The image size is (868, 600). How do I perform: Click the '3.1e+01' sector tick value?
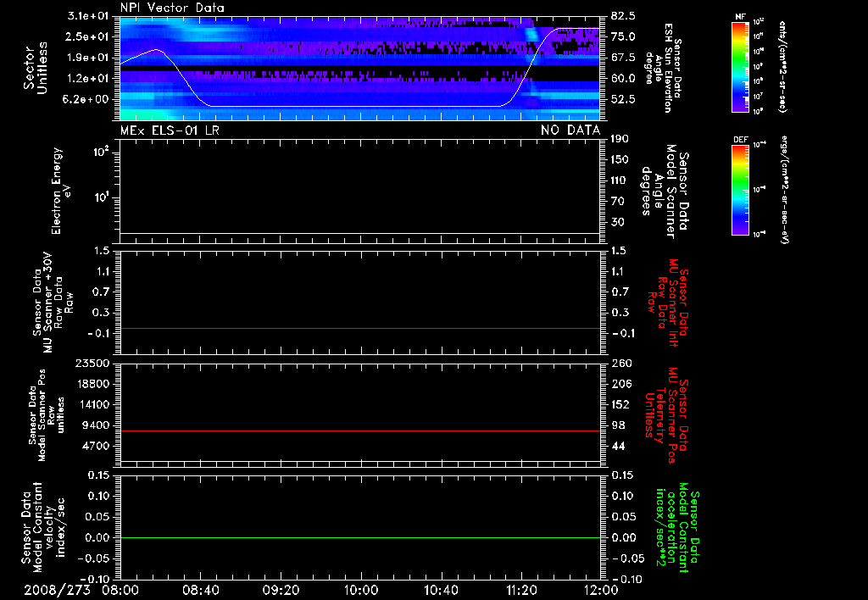[x=88, y=16]
